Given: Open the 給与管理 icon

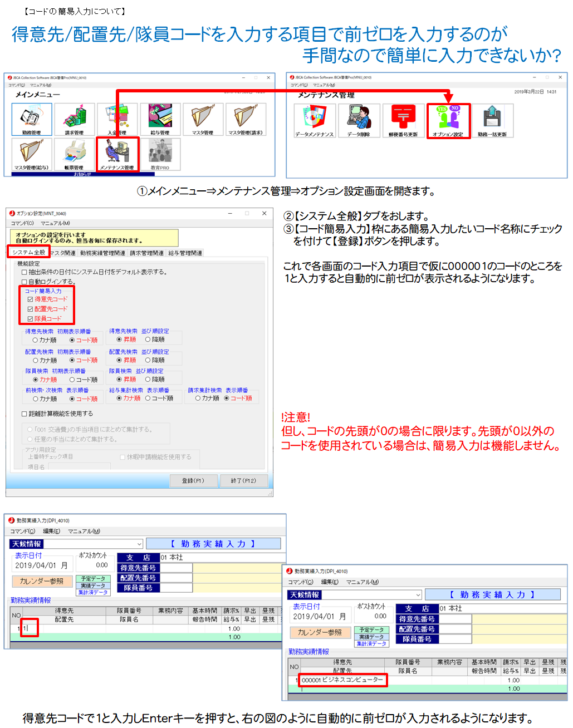Looking at the screenshot, I should tap(160, 119).
